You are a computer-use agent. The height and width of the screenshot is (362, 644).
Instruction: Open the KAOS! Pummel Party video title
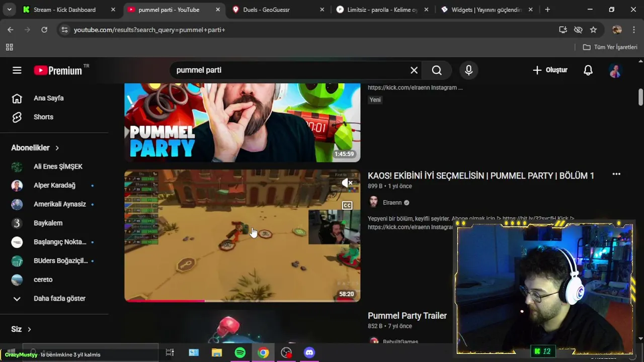point(481,175)
